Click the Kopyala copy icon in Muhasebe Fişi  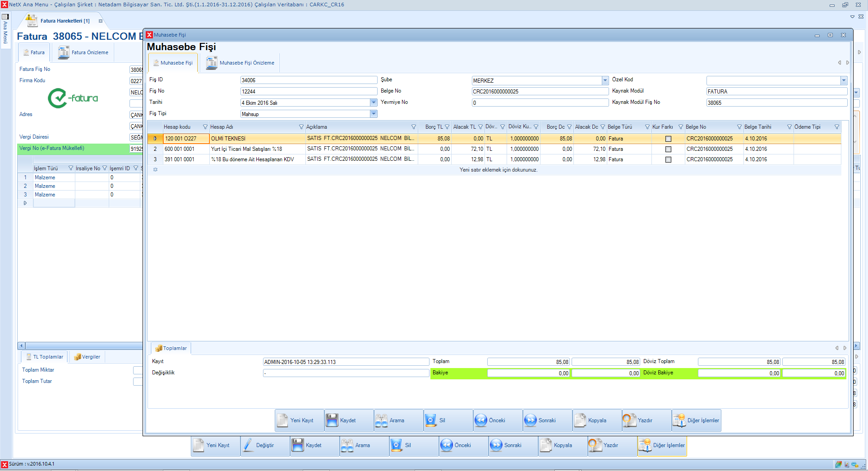pyautogui.click(x=580, y=420)
